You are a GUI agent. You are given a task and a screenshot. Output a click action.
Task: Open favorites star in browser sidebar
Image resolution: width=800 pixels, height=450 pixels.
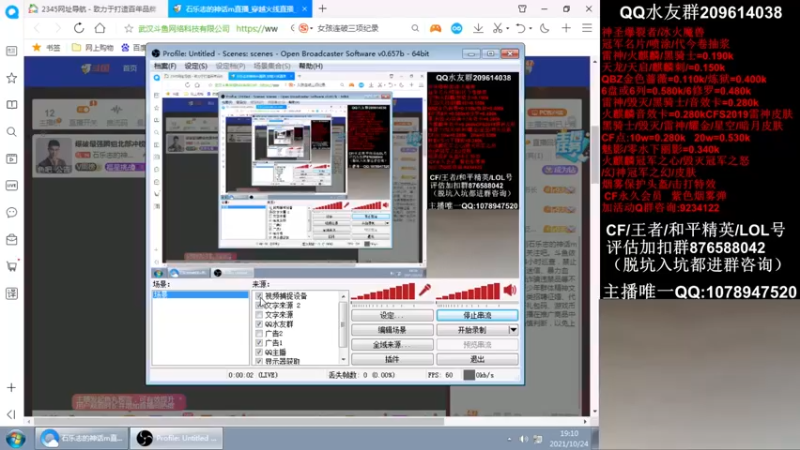[x=11, y=78]
